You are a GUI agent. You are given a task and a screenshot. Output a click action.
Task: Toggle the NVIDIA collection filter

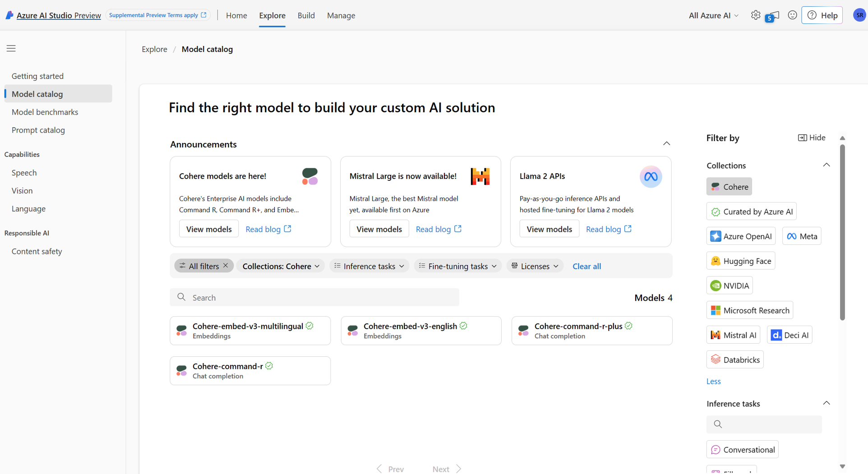click(729, 285)
